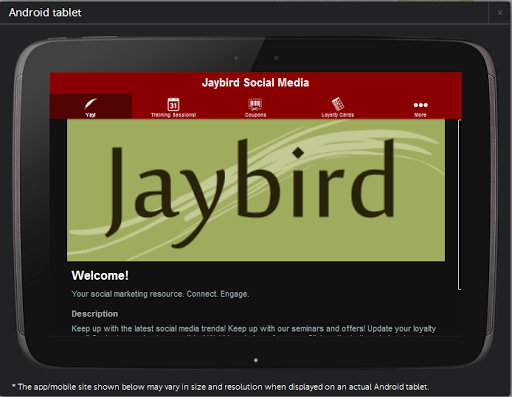Click the page indicator dot below the screen

click(256, 360)
